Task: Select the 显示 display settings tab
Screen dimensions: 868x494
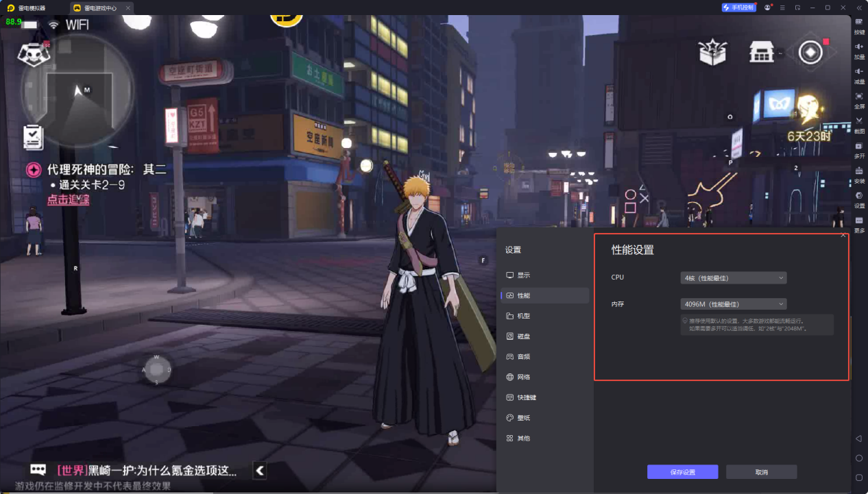Action: tap(545, 275)
